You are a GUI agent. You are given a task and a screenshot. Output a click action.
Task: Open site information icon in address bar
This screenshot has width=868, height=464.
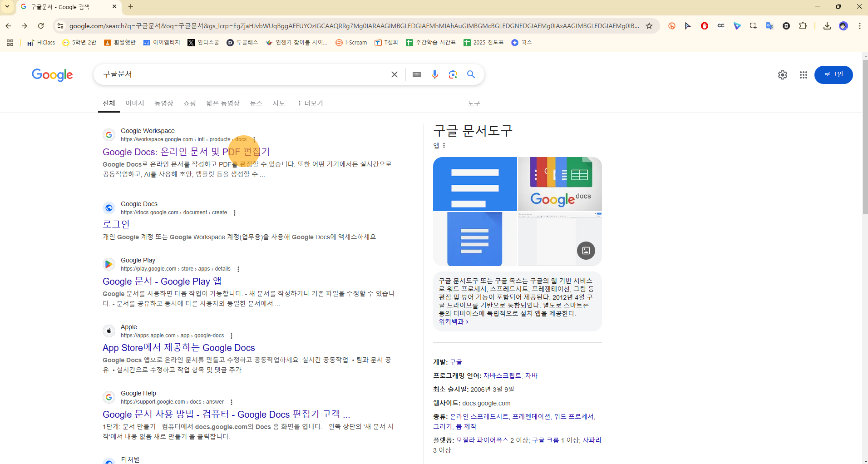tap(60, 26)
